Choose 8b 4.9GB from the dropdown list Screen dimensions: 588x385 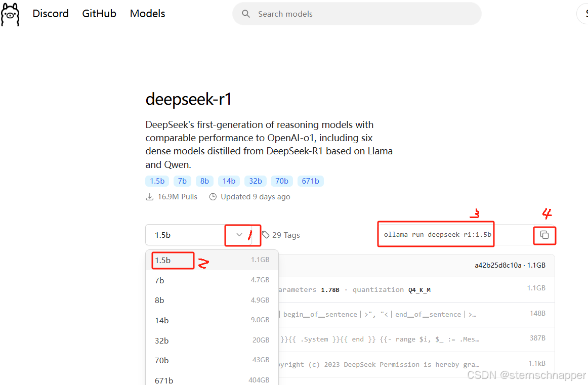coord(212,301)
